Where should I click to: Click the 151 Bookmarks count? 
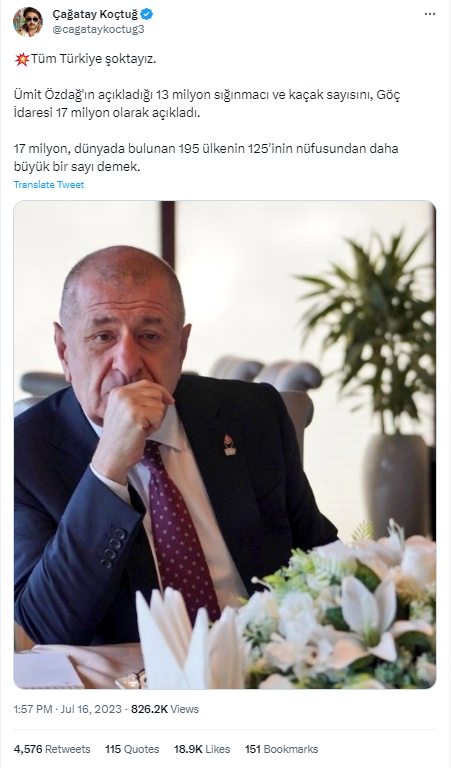pyautogui.click(x=282, y=749)
